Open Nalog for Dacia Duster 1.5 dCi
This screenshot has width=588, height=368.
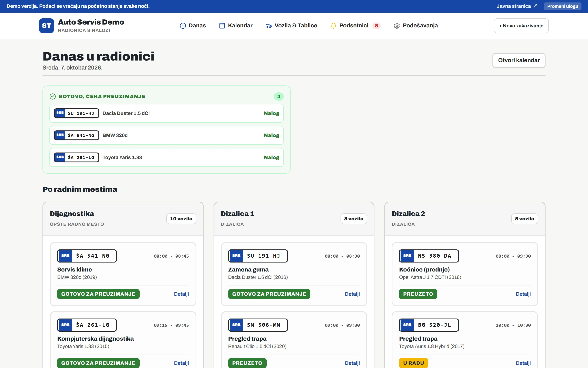pos(271,113)
